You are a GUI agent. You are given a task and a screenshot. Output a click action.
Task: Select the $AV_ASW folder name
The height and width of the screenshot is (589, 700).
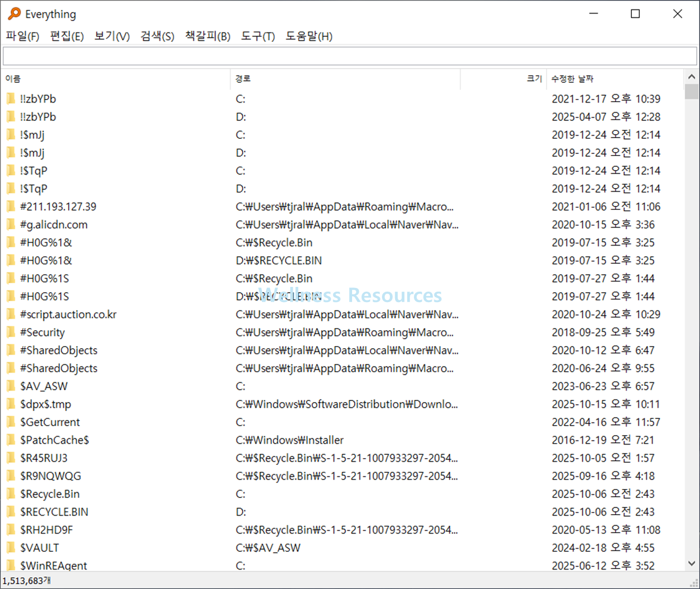click(44, 386)
